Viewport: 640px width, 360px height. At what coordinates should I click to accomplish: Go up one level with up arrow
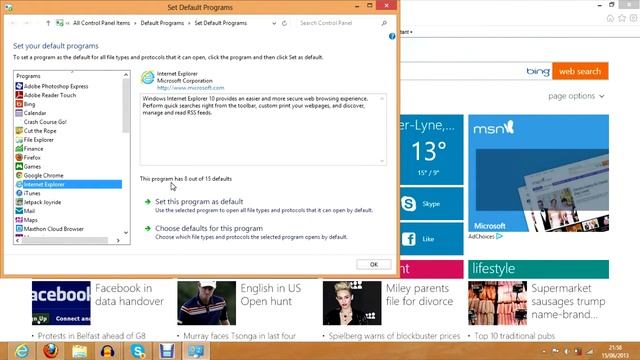pos(48,23)
